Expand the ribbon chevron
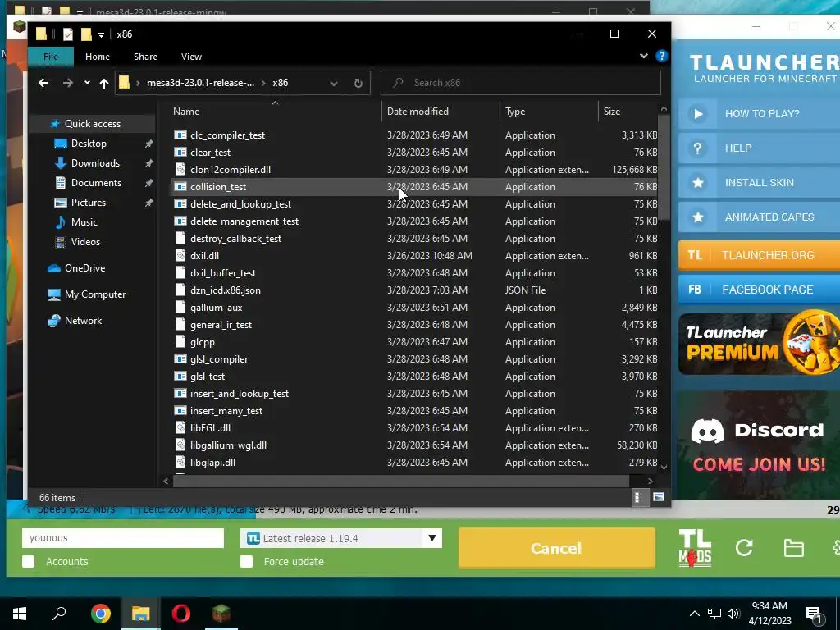Image resolution: width=840 pixels, height=630 pixels. click(x=643, y=56)
